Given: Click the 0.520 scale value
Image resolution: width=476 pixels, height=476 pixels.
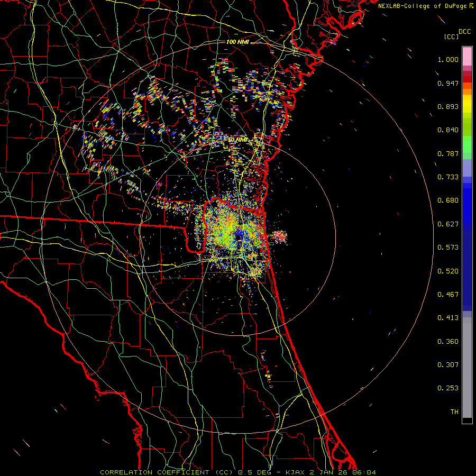Looking at the screenshot, I should click(448, 271).
